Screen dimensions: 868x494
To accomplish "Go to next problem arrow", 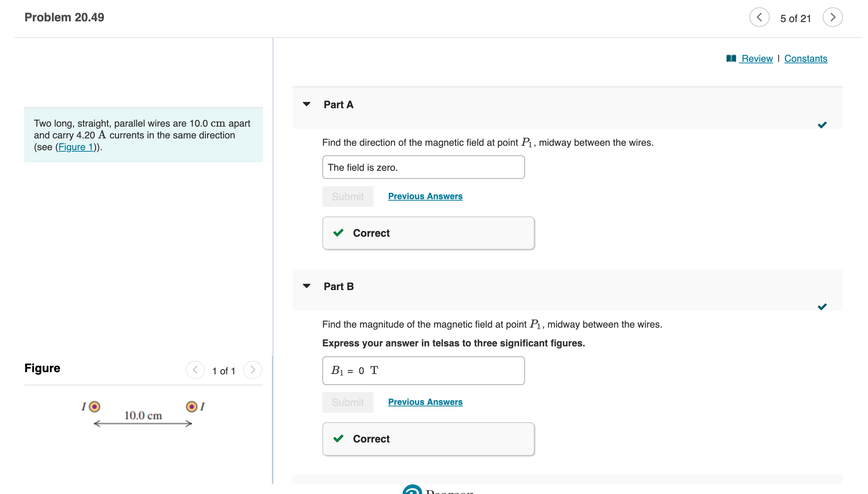I will click(832, 17).
